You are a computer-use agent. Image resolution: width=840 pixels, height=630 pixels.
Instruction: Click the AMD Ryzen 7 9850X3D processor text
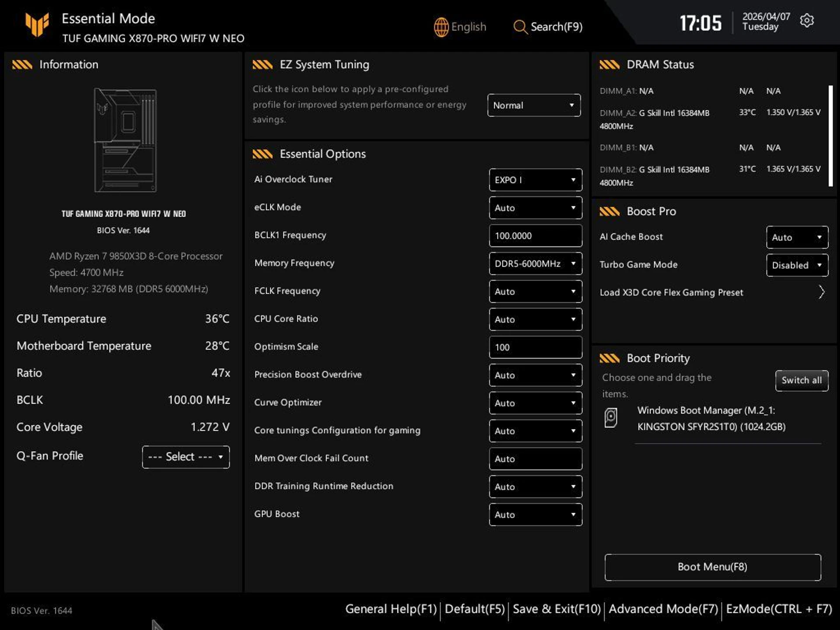pyautogui.click(x=136, y=256)
